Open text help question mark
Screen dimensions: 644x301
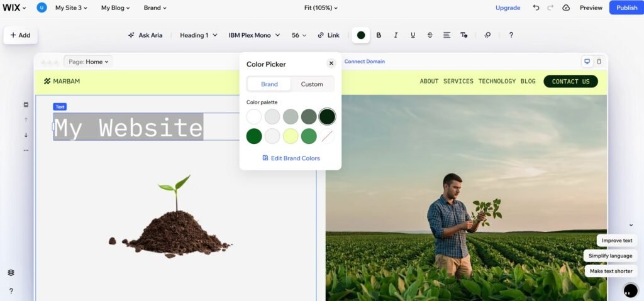coord(511,35)
